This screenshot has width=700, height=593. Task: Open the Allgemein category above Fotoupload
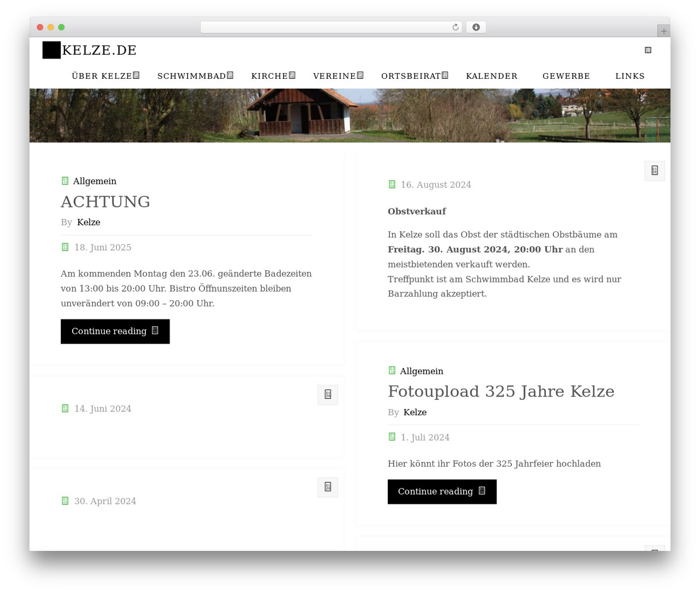pyautogui.click(x=422, y=371)
